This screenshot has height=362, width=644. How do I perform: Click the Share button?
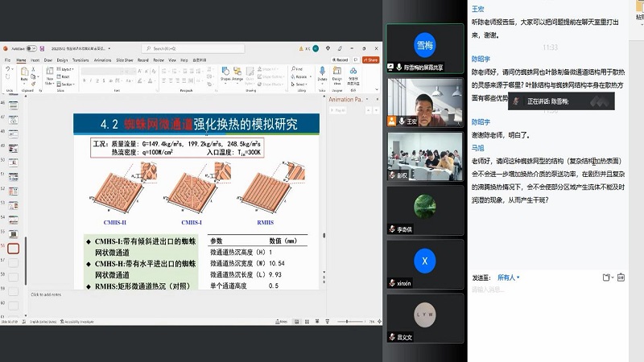click(370, 60)
